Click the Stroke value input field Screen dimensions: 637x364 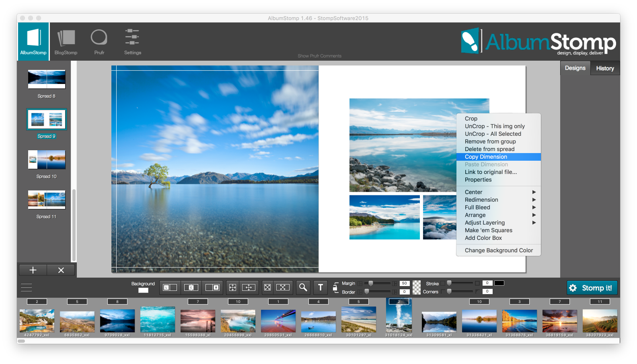tap(487, 283)
